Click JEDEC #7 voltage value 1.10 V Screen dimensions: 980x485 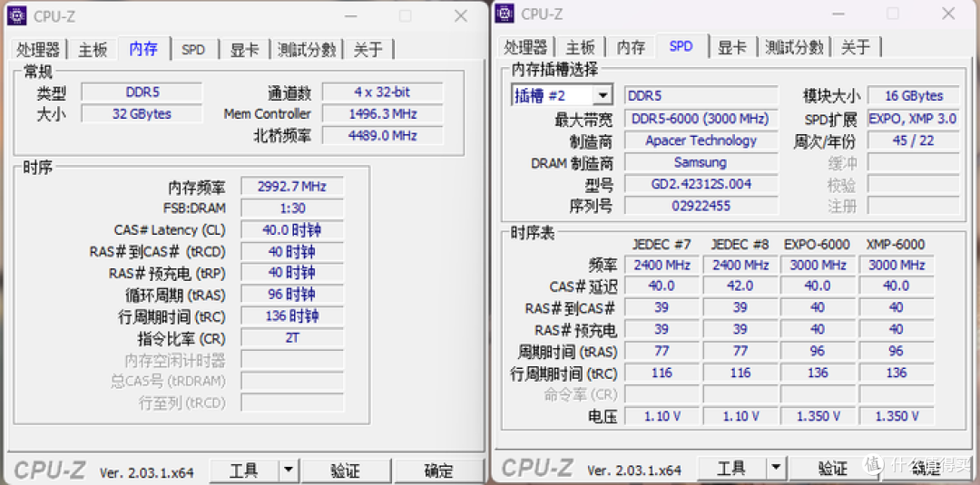[x=661, y=416]
